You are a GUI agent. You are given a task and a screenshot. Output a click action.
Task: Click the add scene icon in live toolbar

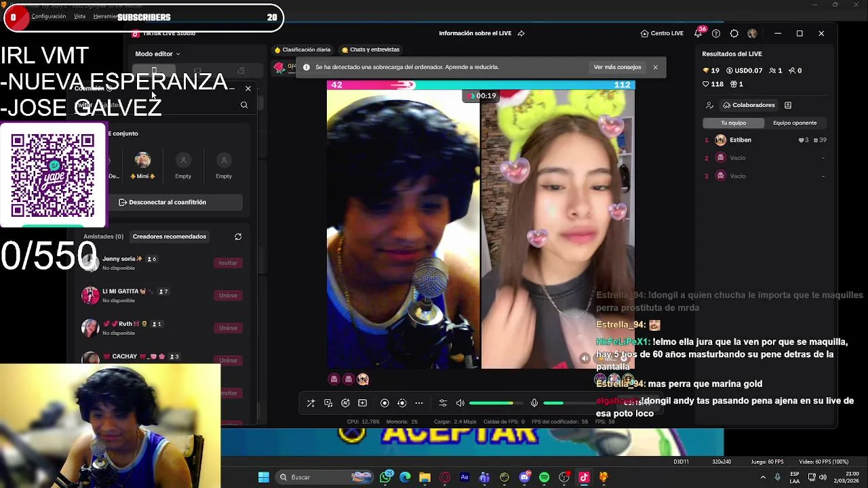pos(363,403)
